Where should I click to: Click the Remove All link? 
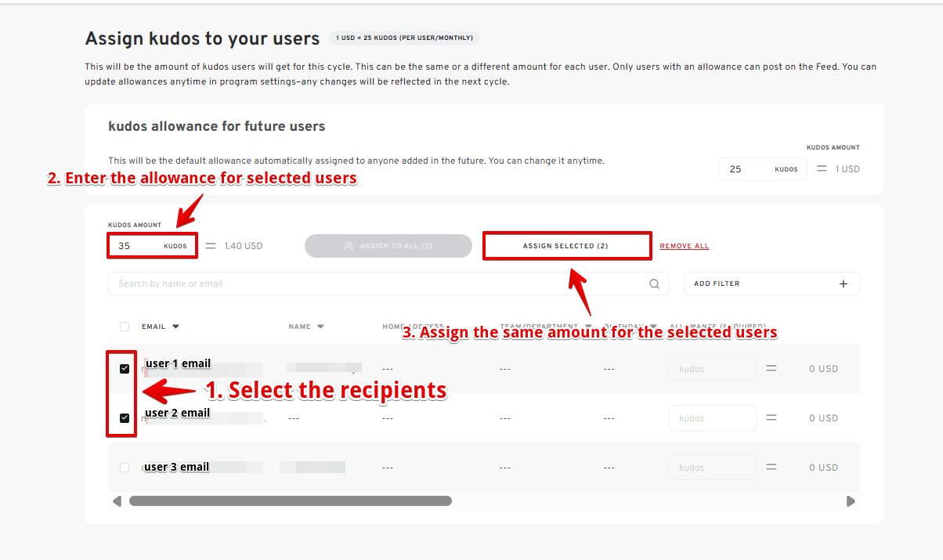684,246
